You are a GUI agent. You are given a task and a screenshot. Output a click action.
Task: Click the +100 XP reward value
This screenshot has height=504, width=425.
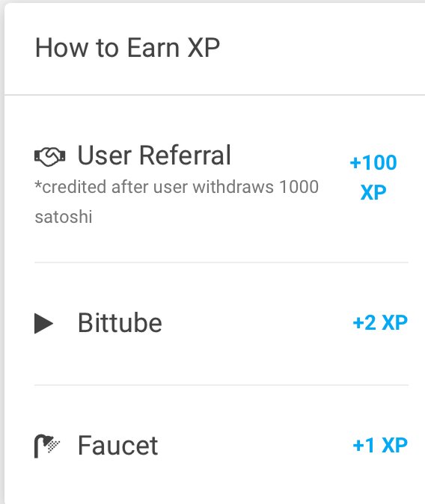click(373, 177)
